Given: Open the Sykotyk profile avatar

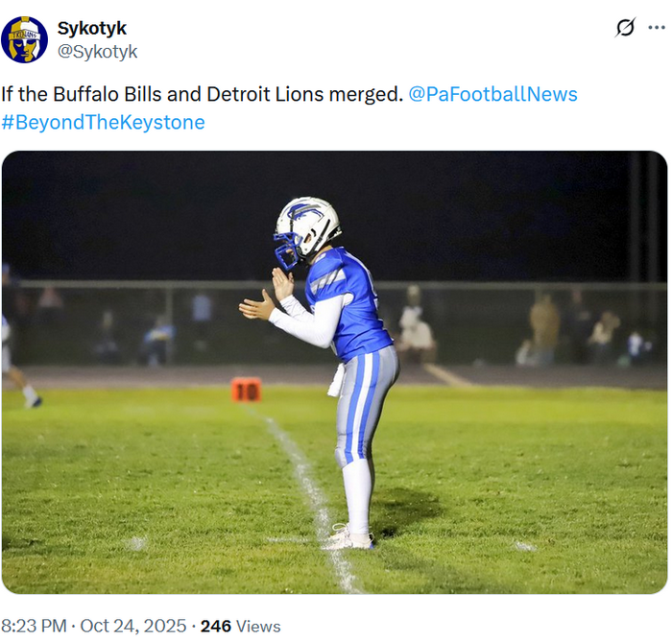Looking at the screenshot, I should click(25, 39).
